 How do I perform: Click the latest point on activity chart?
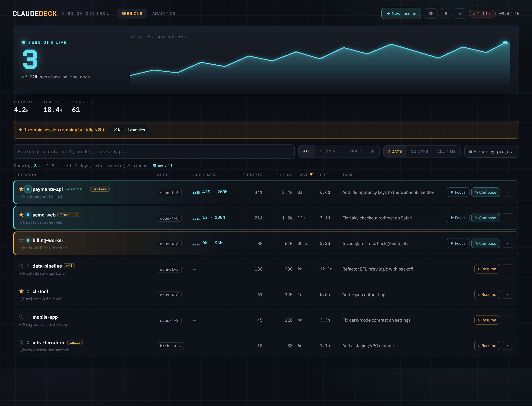click(x=505, y=43)
